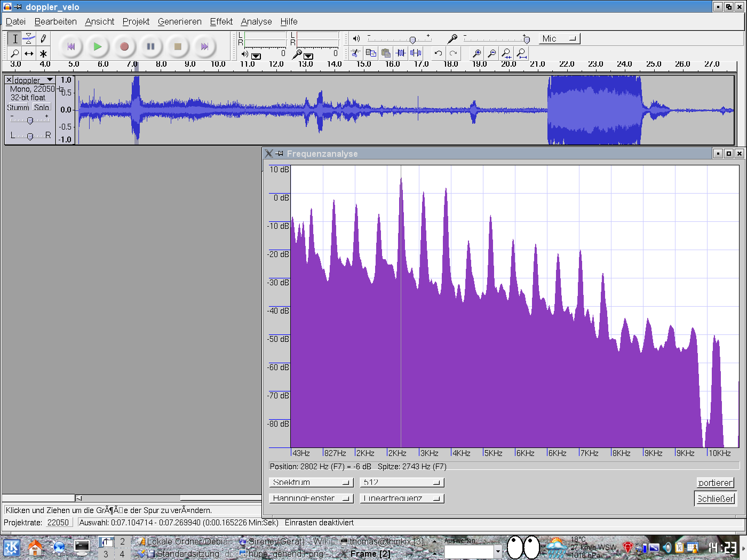Click the track gain slider
Image resolution: width=747 pixels, height=560 pixels.
[x=30, y=120]
